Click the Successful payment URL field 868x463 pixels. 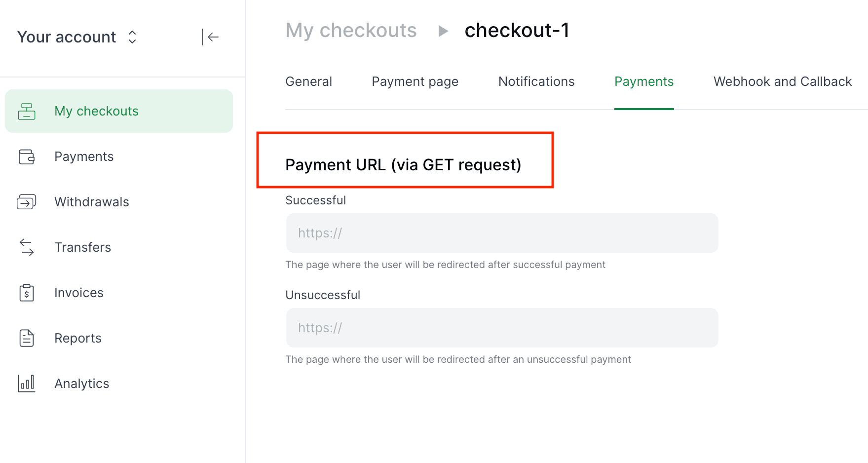(501, 232)
